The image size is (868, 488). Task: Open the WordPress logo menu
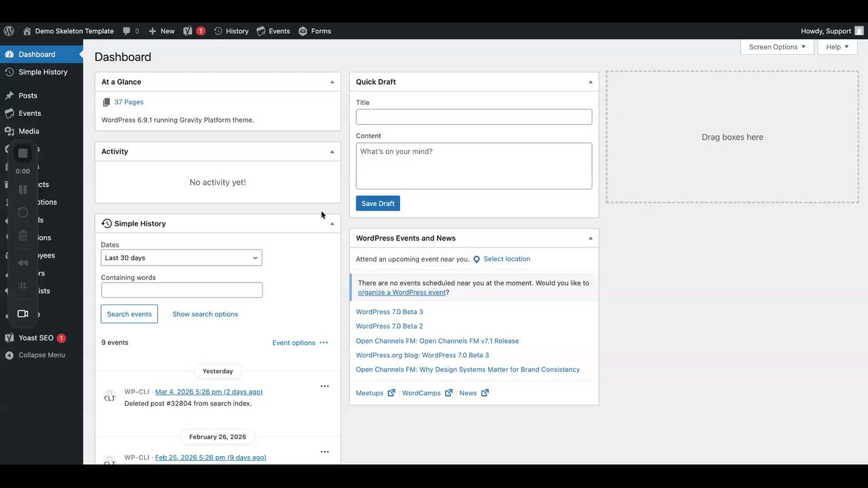9,31
